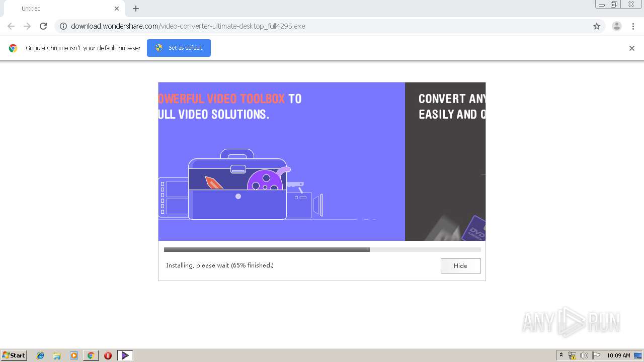
Task: Hide the installer window
Action: (460, 266)
